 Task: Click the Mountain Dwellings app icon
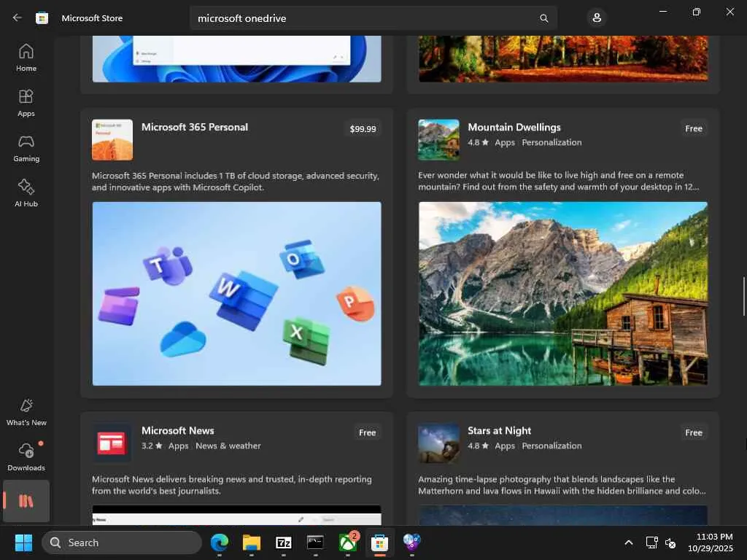pos(438,139)
